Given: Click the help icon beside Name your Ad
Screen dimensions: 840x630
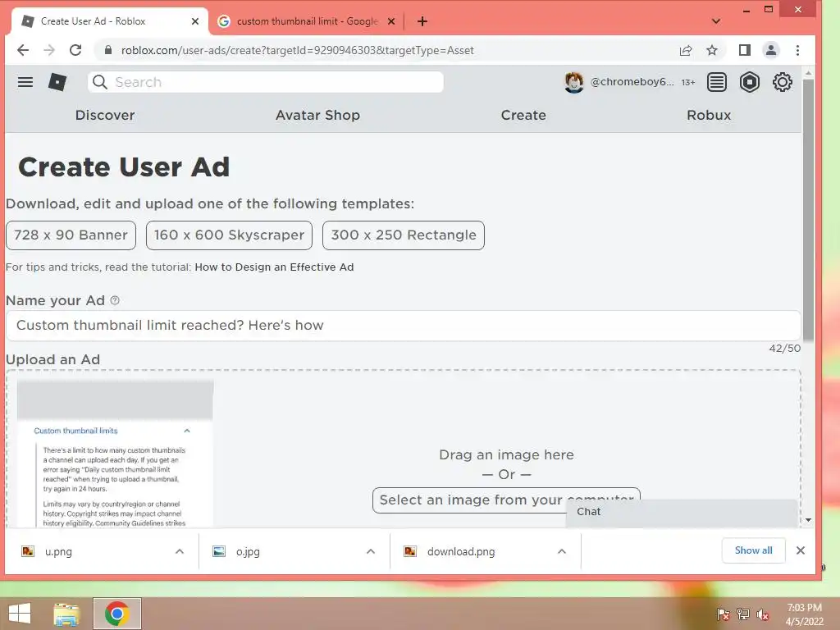Looking at the screenshot, I should click(x=115, y=300).
